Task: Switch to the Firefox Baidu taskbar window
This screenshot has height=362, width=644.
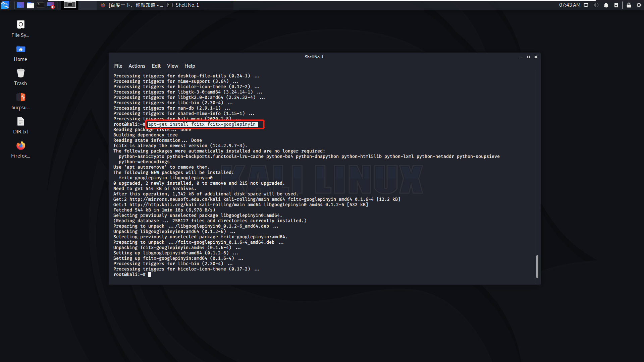Action: (132, 5)
